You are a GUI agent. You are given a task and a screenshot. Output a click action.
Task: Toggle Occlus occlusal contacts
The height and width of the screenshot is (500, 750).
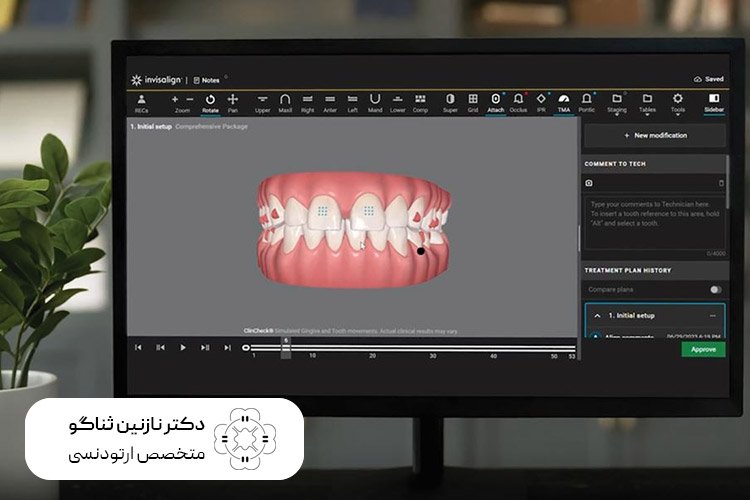point(518,103)
